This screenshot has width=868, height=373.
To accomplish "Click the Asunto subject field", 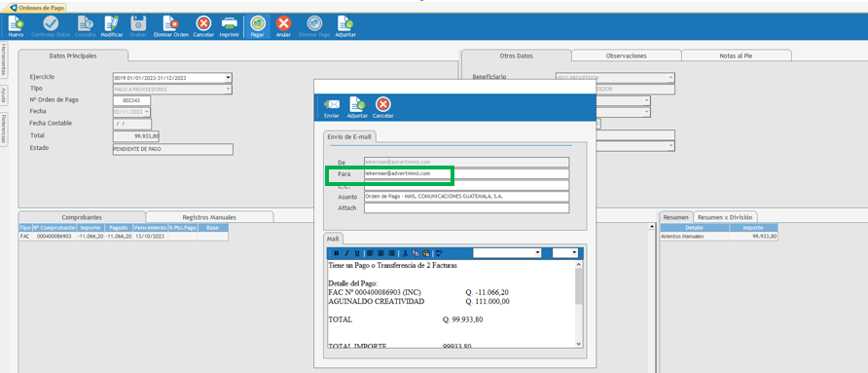I will [x=466, y=197].
